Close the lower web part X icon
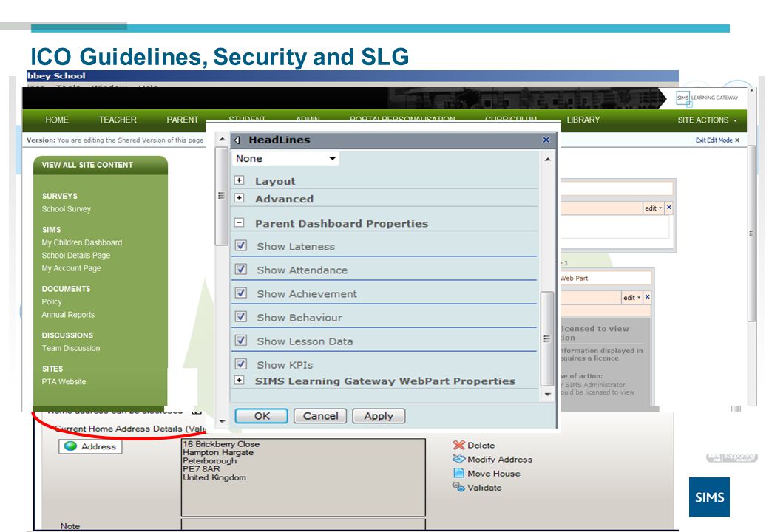Viewport: 769px width, 532px height. (648, 297)
